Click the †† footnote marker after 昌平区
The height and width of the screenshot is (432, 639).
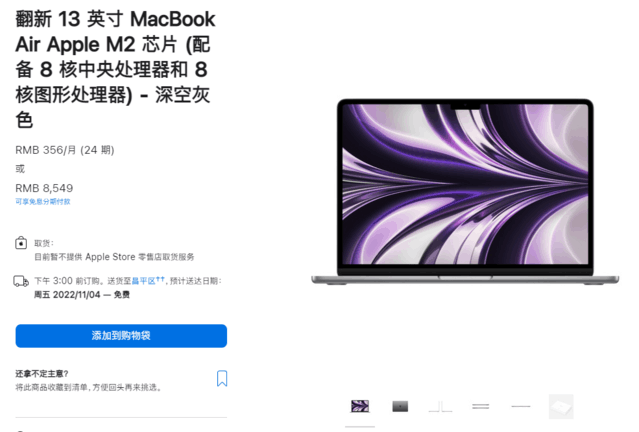(x=160, y=279)
